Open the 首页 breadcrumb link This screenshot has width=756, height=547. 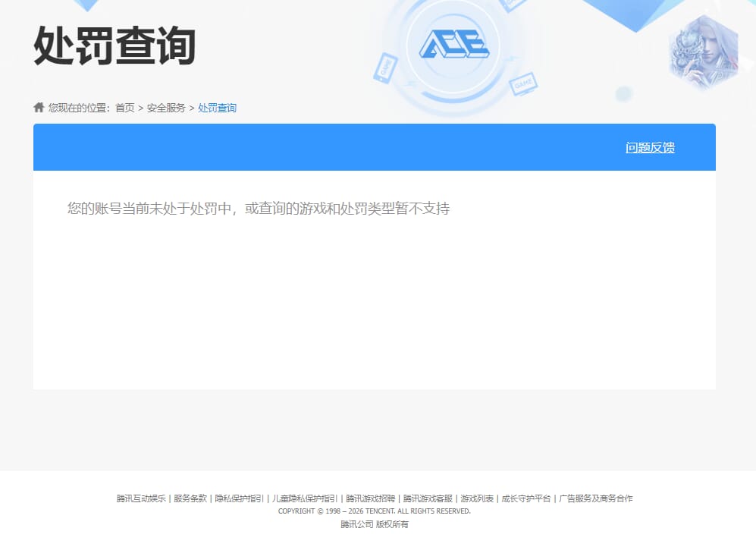(x=124, y=108)
